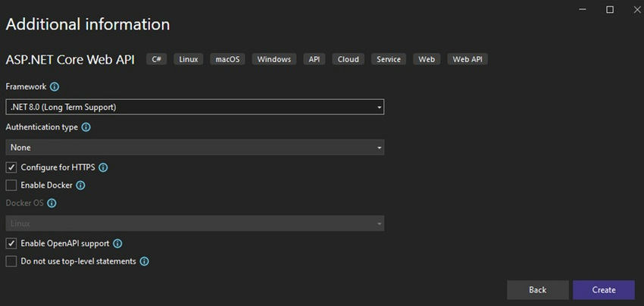The height and width of the screenshot is (306, 644).
Task: Click the info icon next to top-level statements
Action: [x=144, y=261]
